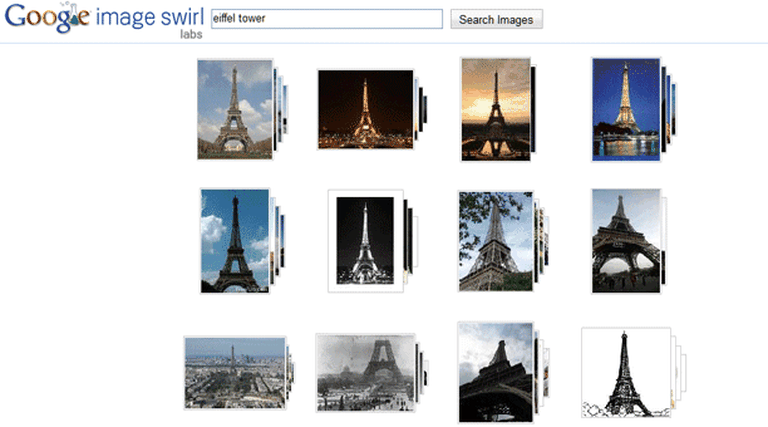
Task: Open the black ink sketch of the tower
Action: pos(625,372)
